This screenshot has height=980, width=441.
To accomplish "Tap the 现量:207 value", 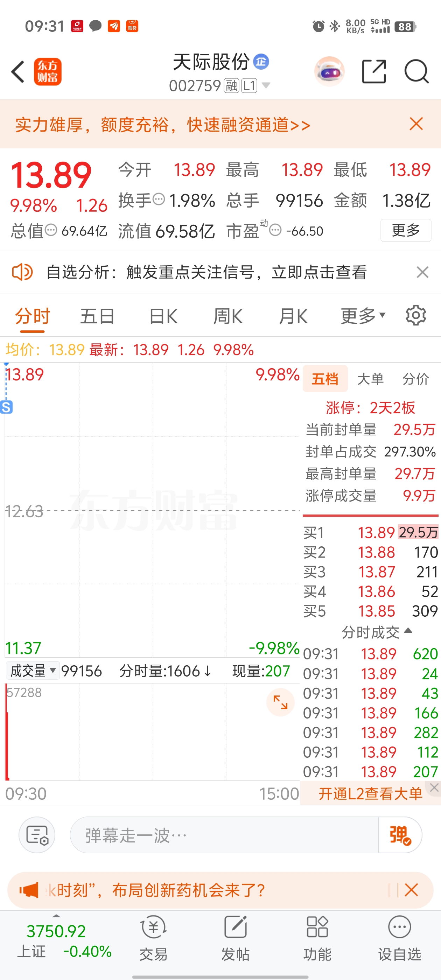I will (x=261, y=671).
